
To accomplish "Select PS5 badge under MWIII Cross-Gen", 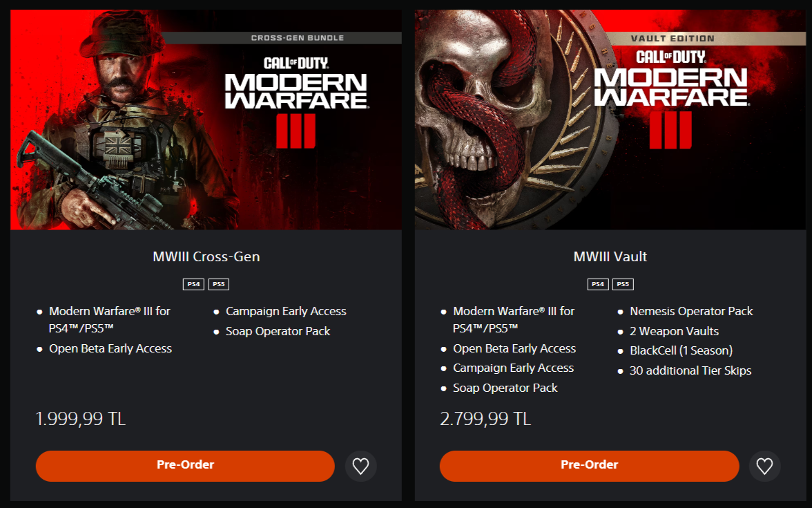I will (218, 284).
